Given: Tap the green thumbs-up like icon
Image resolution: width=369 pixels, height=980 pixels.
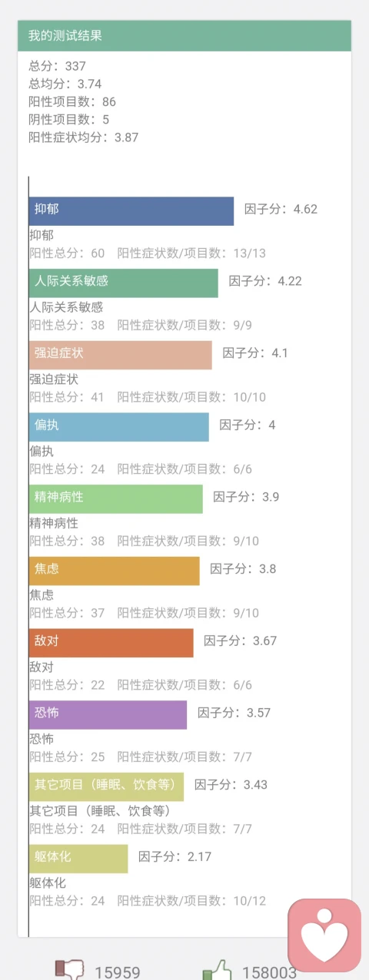Looking at the screenshot, I should 217,970.
